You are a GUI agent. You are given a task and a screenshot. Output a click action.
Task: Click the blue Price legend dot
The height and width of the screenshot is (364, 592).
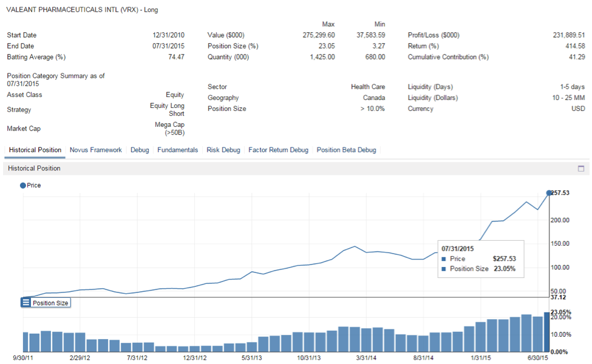click(x=23, y=185)
